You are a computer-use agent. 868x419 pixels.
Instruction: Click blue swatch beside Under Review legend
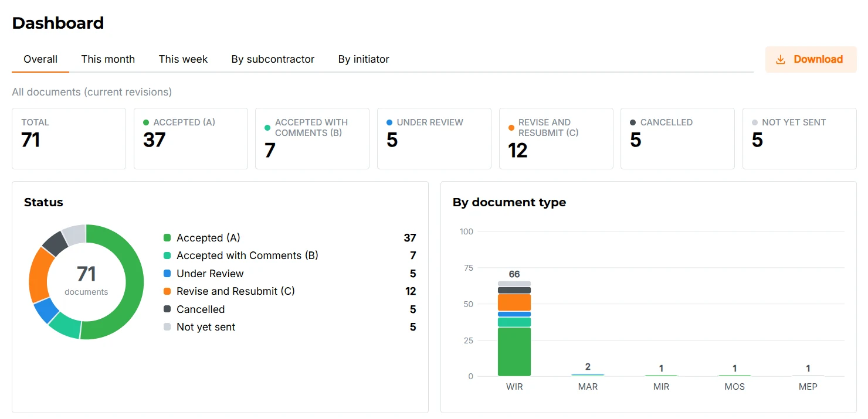[167, 274]
